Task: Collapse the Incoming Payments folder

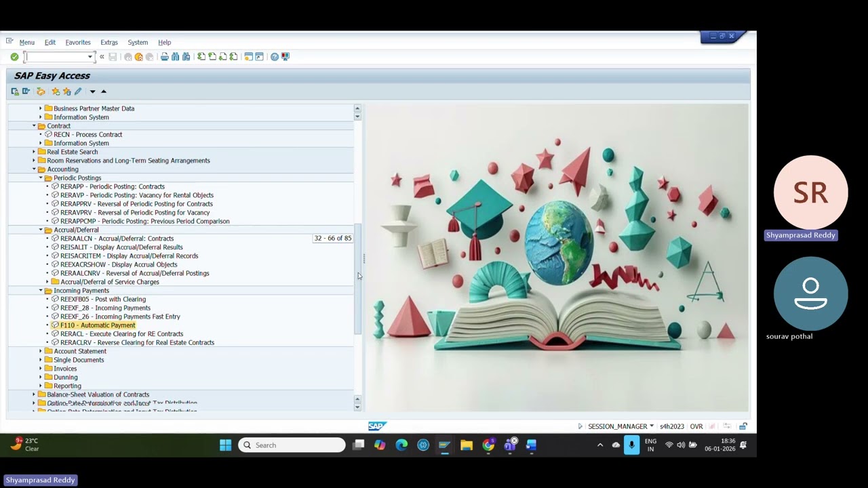Action: pos(41,291)
